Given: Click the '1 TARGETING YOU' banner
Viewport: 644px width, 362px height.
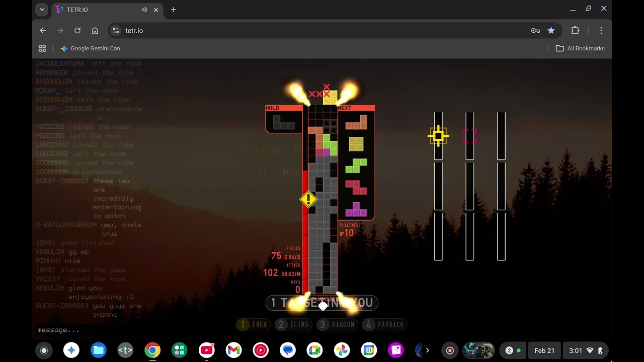Looking at the screenshot, I should (x=322, y=303).
